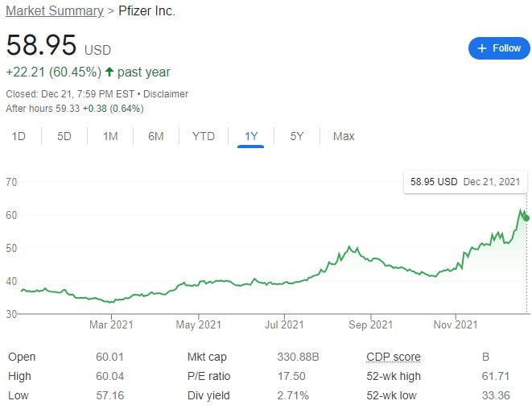Follow Pfizer Inc. stock

pos(499,48)
